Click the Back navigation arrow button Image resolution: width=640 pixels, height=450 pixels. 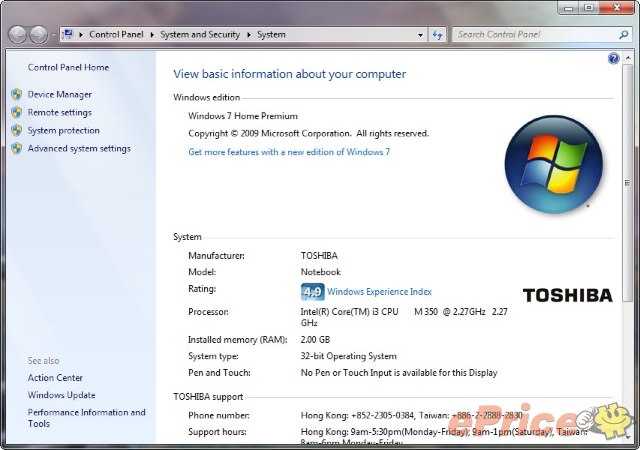tap(18, 35)
